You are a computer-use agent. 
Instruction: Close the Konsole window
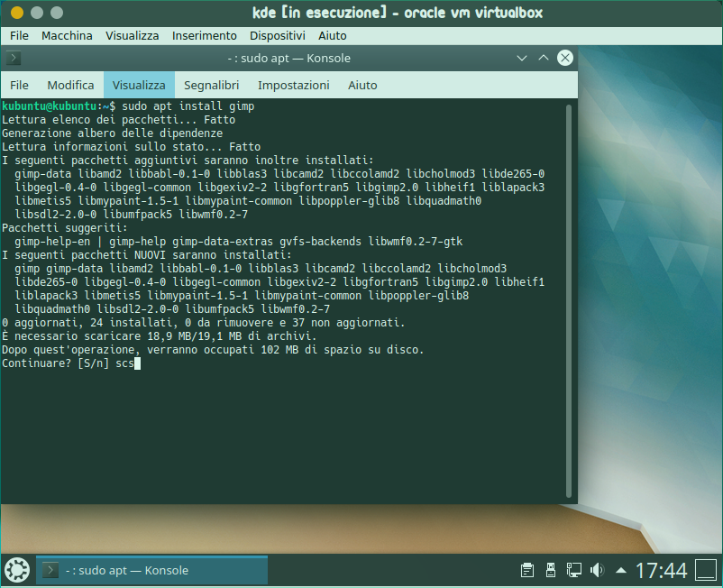(565, 58)
